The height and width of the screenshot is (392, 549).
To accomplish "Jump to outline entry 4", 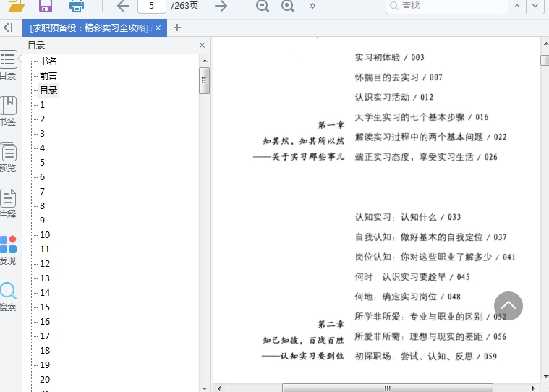I will pos(43,148).
